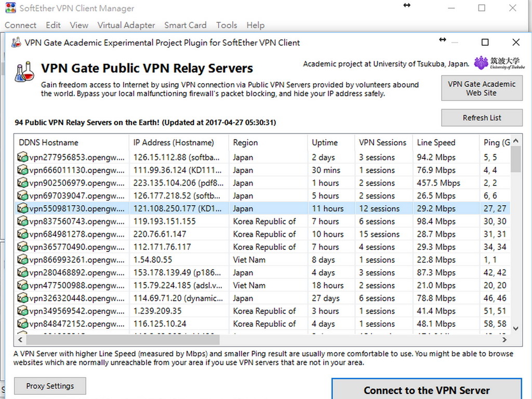Click the Proxy Settings button

tap(50, 386)
